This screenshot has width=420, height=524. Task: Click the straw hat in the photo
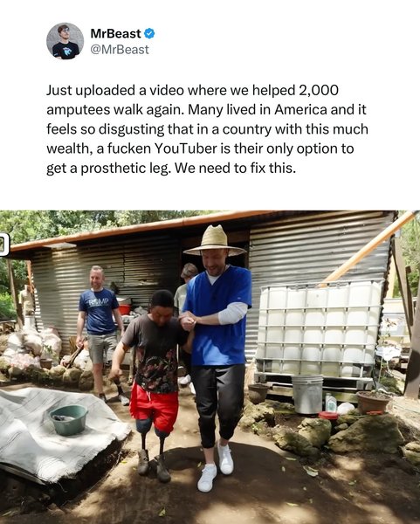coord(215,241)
